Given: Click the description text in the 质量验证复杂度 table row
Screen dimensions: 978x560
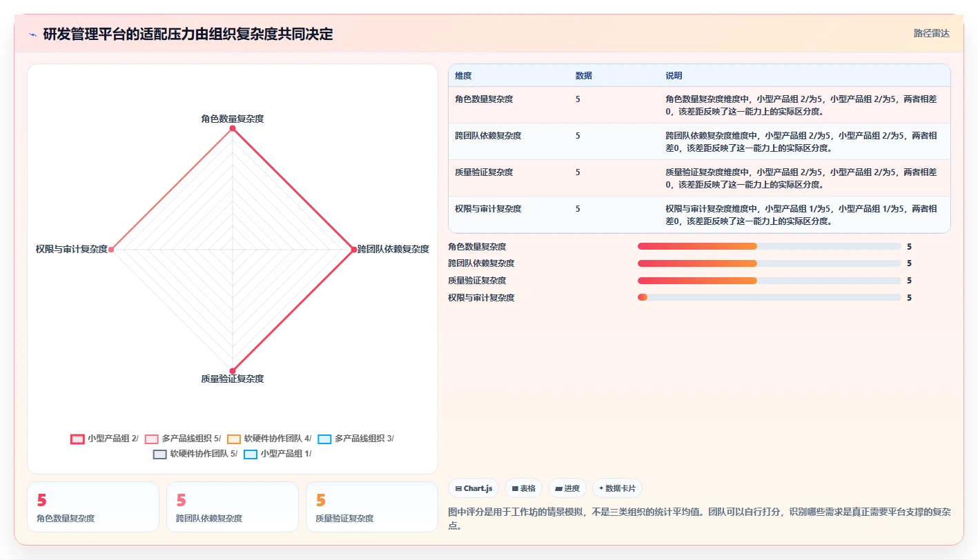Looking at the screenshot, I should tap(801, 179).
